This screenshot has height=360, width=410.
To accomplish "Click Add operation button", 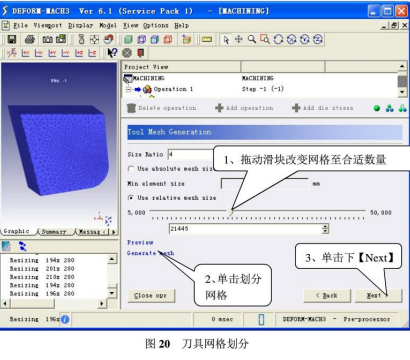I will pos(244,108).
